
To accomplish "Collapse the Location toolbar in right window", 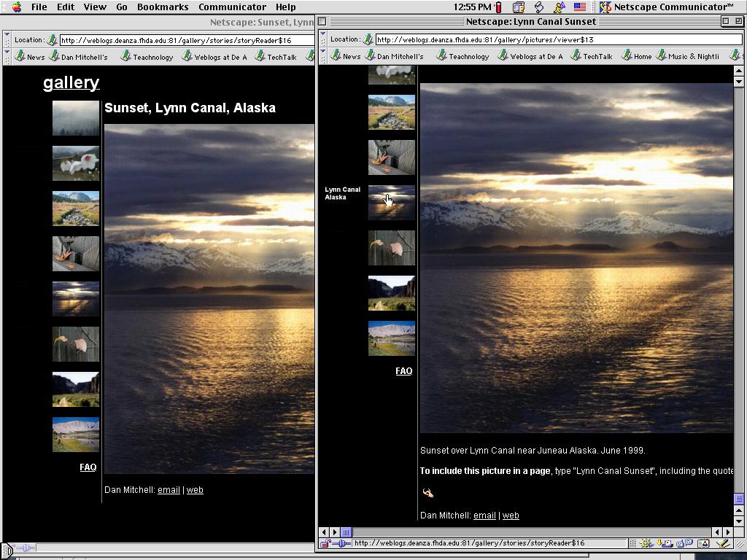I will [323, 39].
